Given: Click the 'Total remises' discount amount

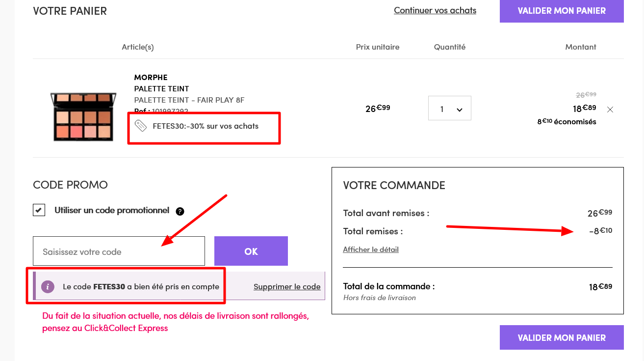Looking at the screenshot, I should (x=600, y=231).
